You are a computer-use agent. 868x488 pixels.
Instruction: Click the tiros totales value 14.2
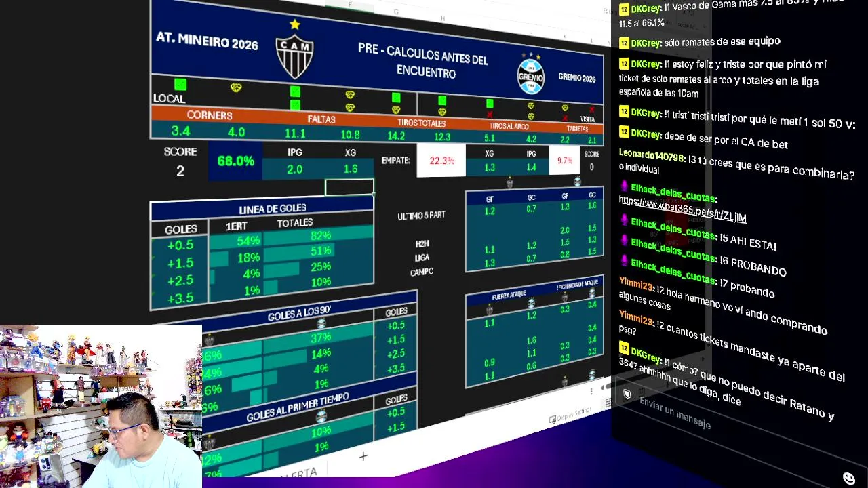point(396,136)
